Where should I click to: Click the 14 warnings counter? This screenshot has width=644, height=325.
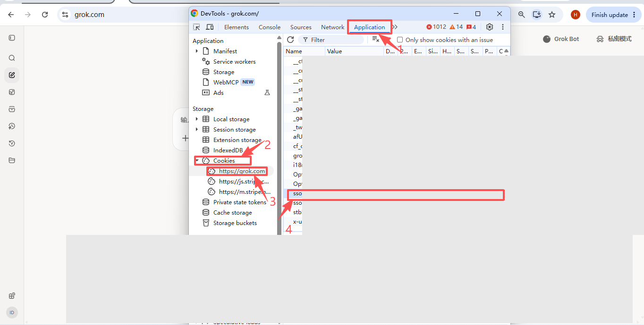(x=456, y=27)
